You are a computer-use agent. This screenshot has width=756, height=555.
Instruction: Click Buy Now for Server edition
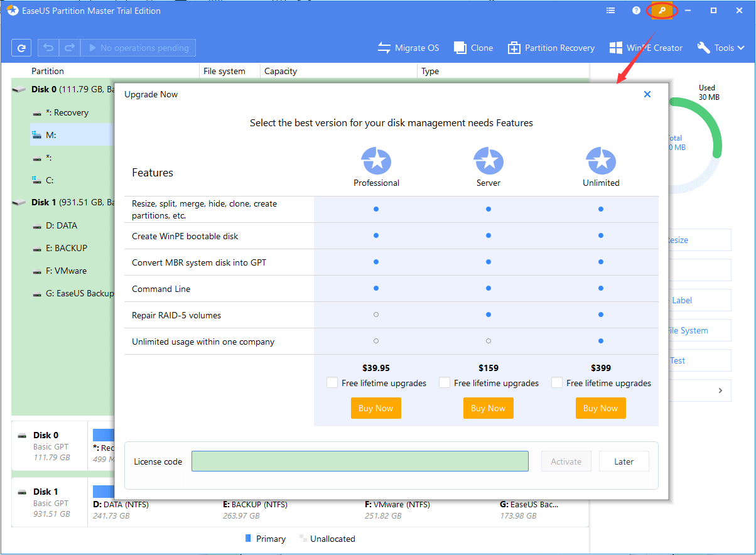pyautogui.click(x=489, y=408)
